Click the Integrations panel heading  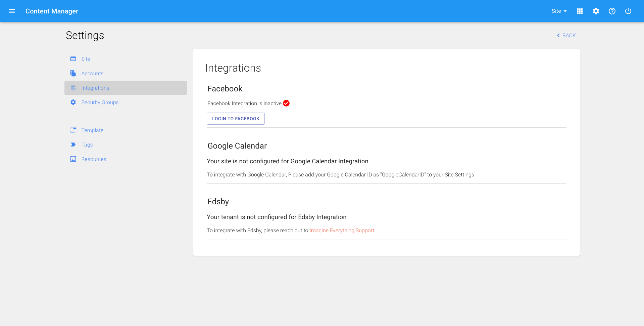tap(233, 68)
